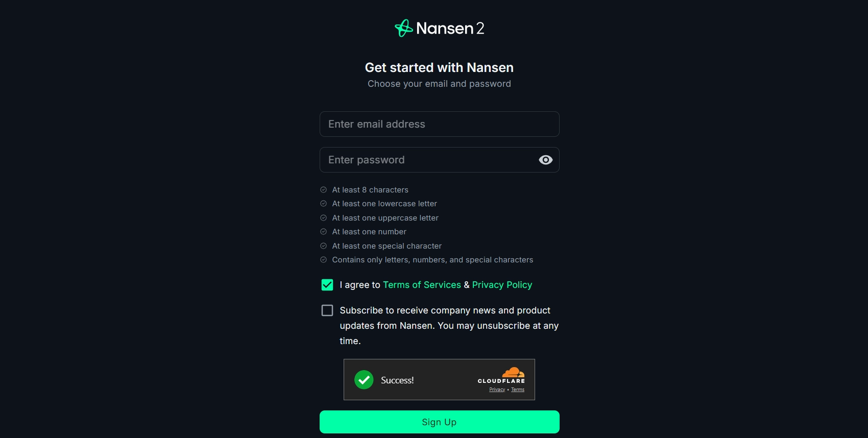Click check icon beside 'At least one lowercase letter'
This screenshot has height=438, width=868.
tap(323, 204)
